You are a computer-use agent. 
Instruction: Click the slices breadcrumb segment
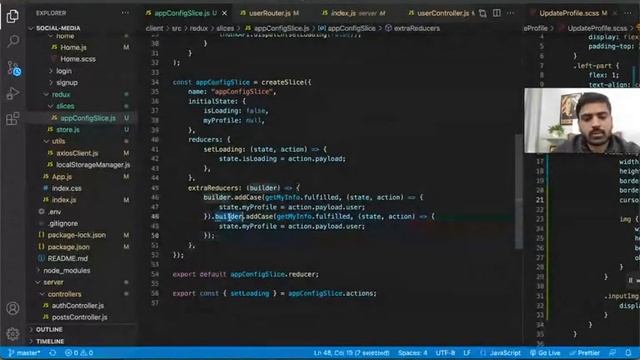[x=225, y=28]
